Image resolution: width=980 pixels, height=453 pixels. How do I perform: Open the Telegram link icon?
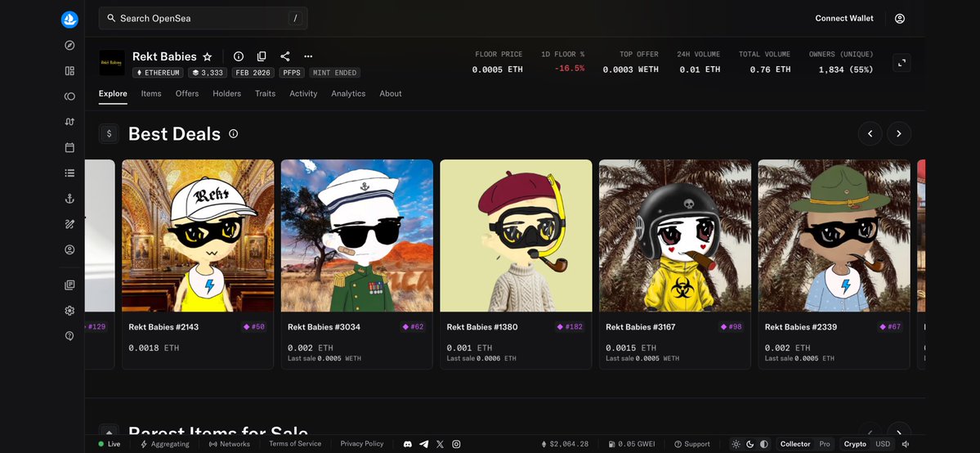point(423,444)
